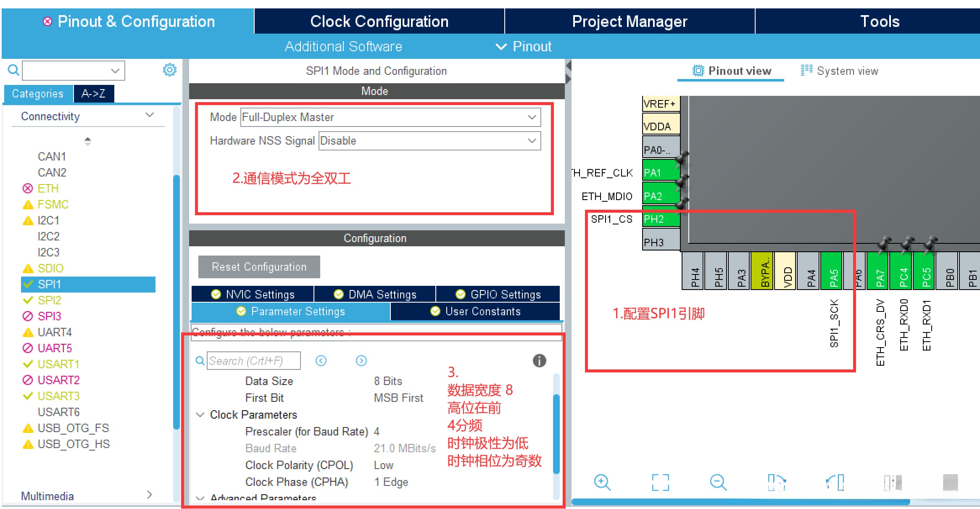Open the Mode Full-Duplex Master dropdown
This screenshot has width=980, height=509.
(390, 117)
